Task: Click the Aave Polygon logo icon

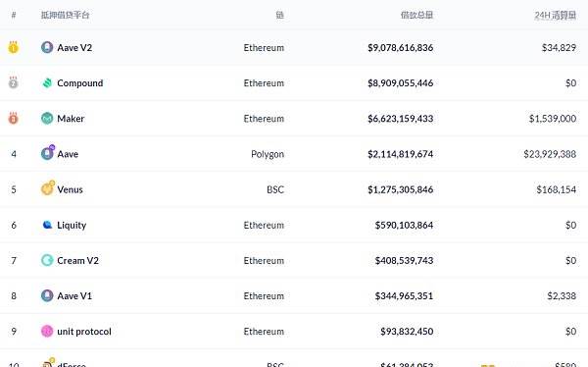Action: click(x=48, y=152)
